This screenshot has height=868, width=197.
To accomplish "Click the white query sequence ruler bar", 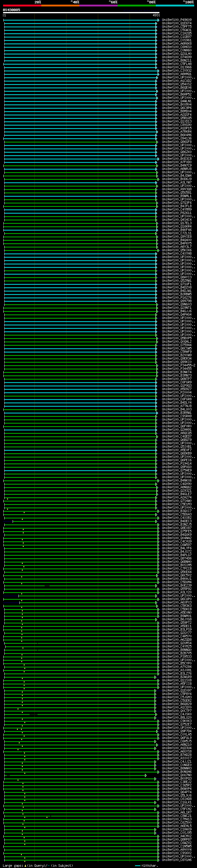I will [x=81, y=13].
